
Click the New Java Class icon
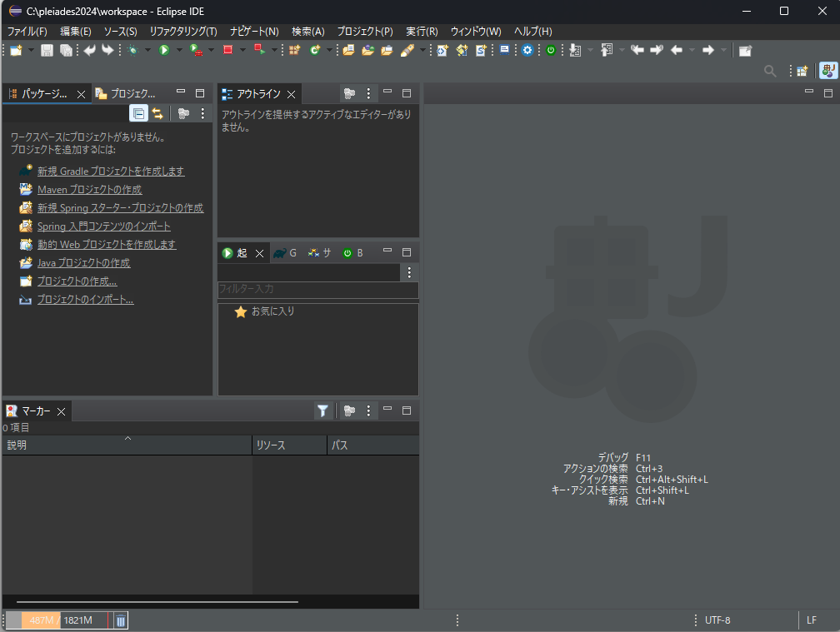click(315, 50)
